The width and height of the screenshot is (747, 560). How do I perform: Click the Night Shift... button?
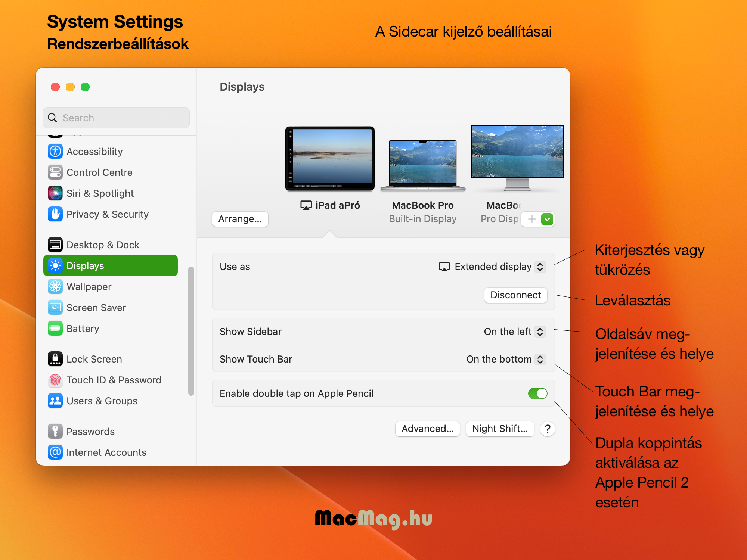[x=500, y=429]
